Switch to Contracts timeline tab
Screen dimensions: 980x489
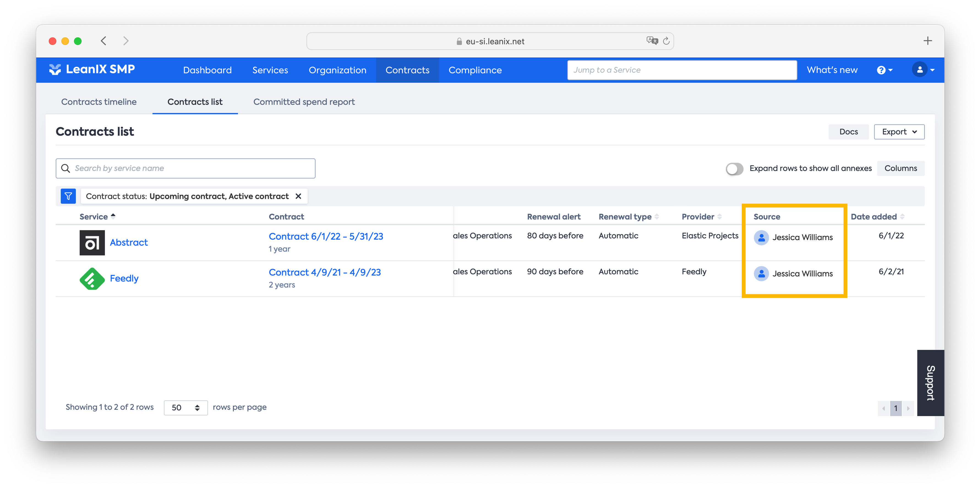click(99, 102)
